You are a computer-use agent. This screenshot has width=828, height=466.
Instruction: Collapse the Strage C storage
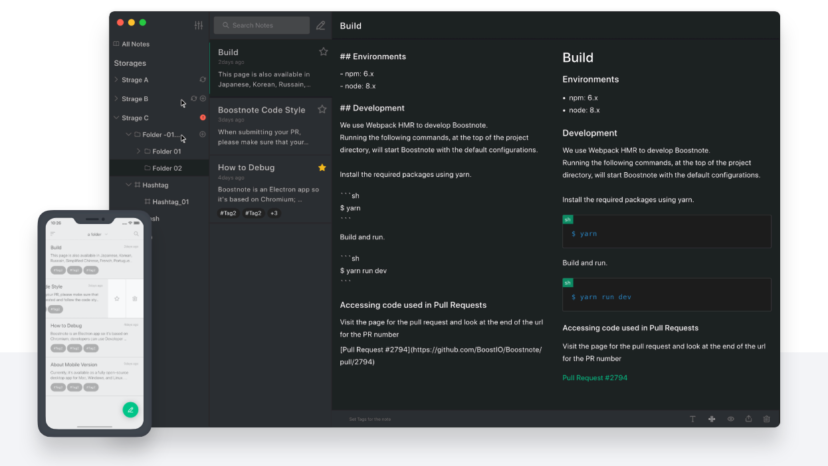116,118
